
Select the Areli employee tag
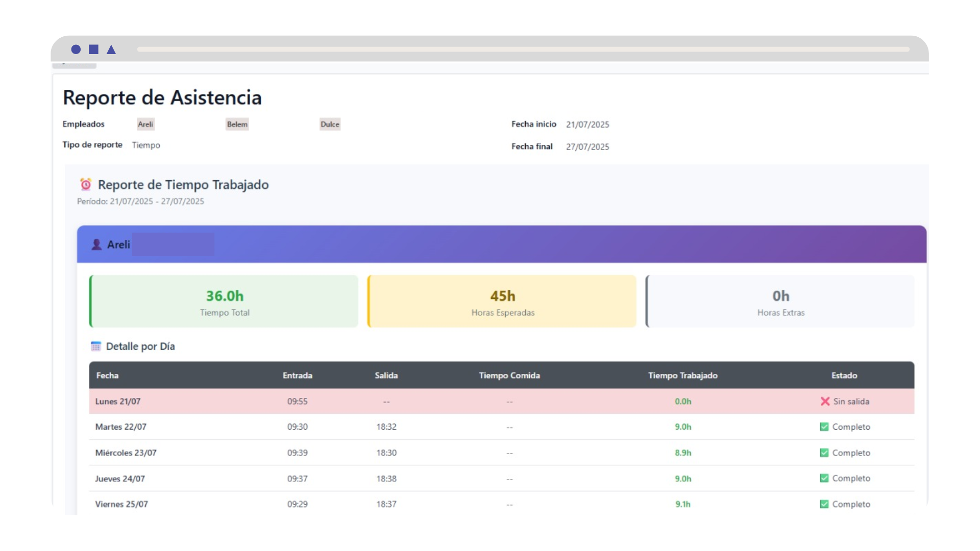(145, 124)
